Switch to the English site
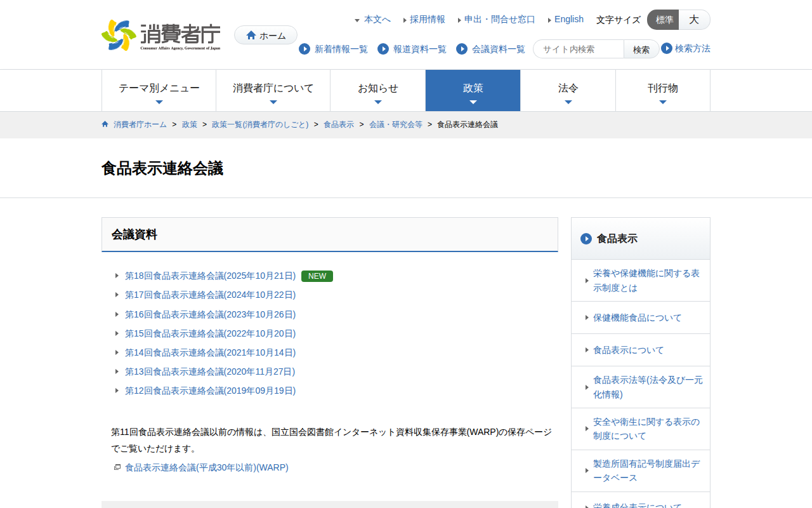Image resolution: width=812 pixels, height=508 pixels. click(x=569, y=20)
